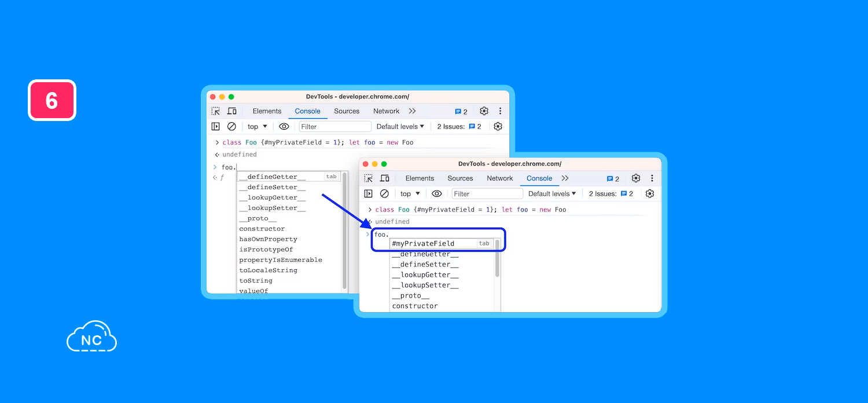The width and height of the screenshot is (868, 403).
Task: Open the top context dropdown in back window
Action: pos(258,126)
